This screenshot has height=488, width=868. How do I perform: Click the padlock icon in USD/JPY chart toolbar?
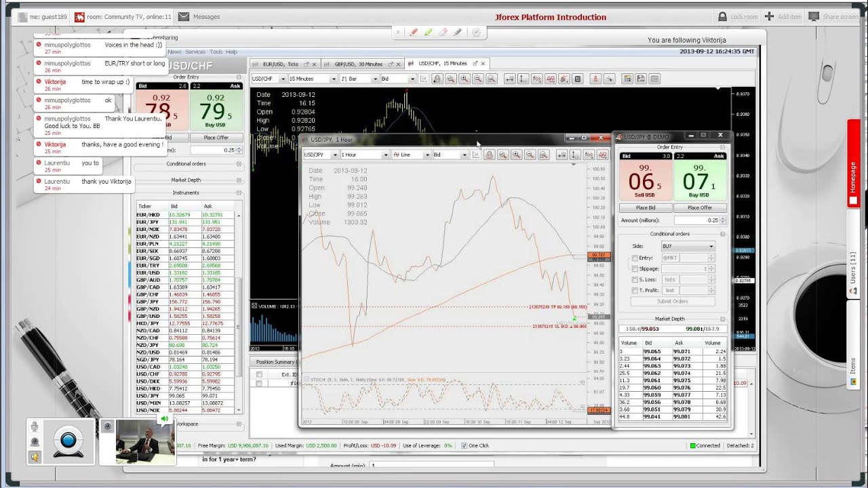coord(489,155)
